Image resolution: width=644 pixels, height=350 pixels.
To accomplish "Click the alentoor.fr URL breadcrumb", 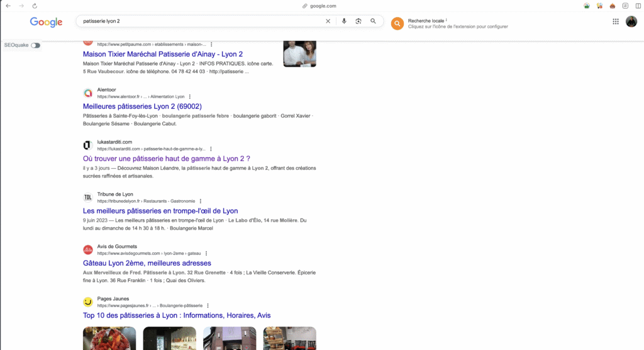I will (x=141, y=97).
